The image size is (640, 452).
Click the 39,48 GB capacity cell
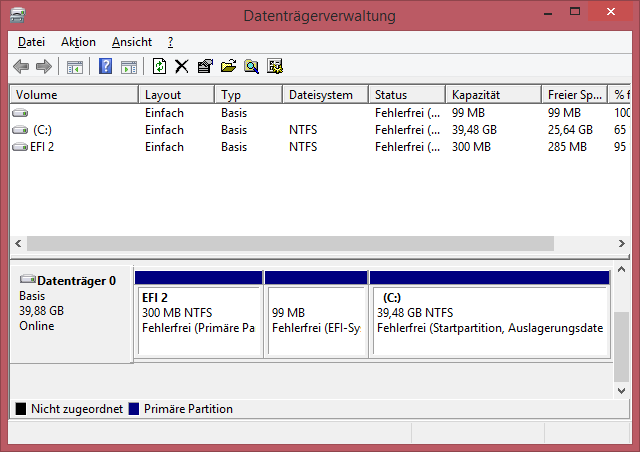474,130
